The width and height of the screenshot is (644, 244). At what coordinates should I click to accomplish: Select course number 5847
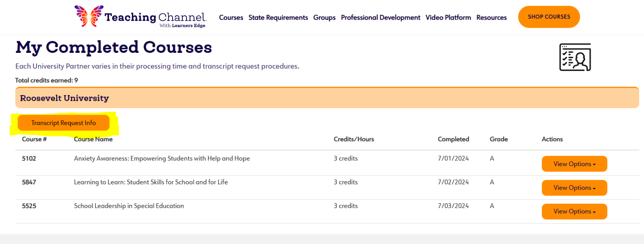pos(29,182)
